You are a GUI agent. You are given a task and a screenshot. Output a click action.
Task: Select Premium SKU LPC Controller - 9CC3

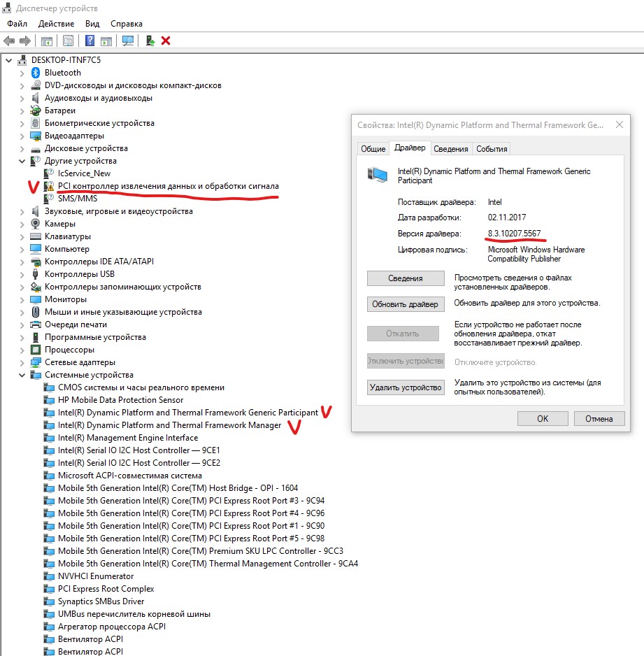click(x=201, y=551)
